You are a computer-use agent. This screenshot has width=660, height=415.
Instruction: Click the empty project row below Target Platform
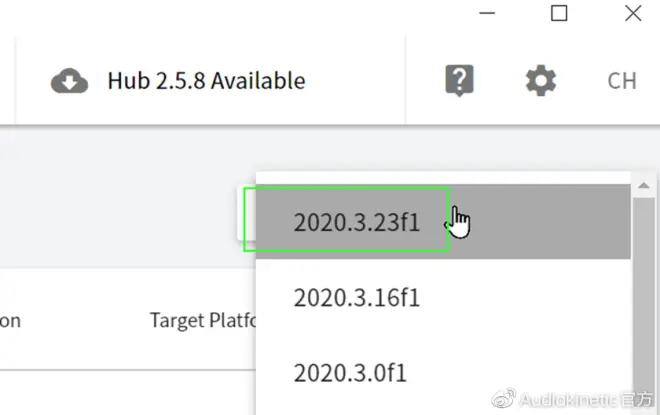(x=128, y=393)
